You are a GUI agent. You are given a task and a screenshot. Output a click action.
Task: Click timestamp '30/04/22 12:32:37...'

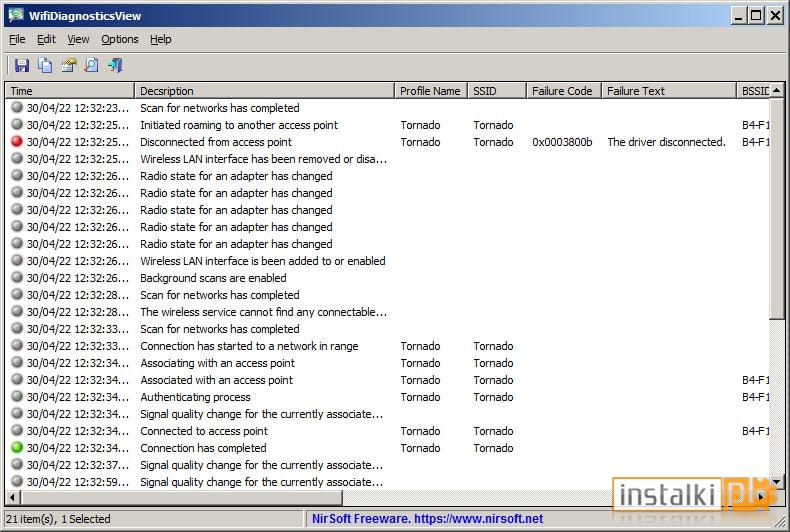click(x=78, y=465)
